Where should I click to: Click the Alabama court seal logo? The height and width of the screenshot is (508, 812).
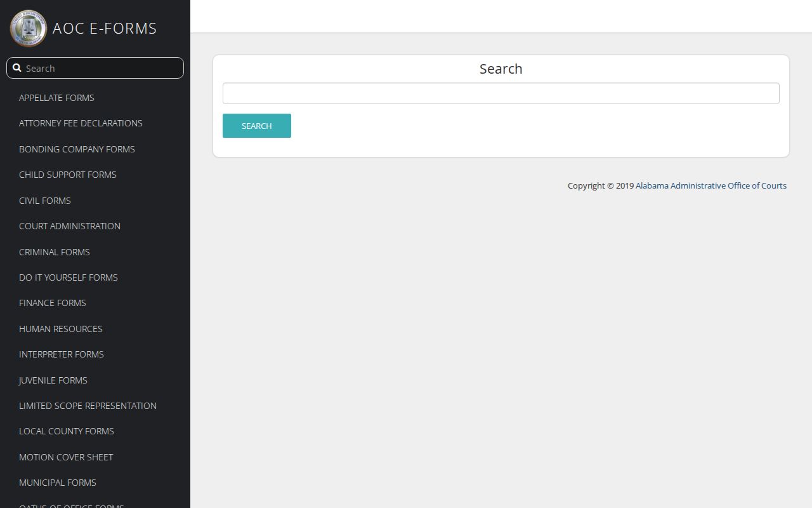(28, 28)
